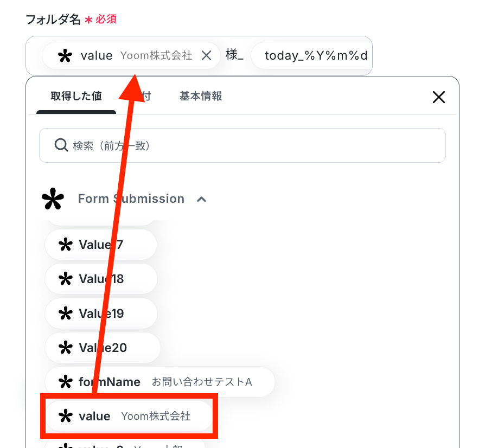Click the value chip in the フォルダ名 field
The image size is (498, 448).
coord(131,55)
